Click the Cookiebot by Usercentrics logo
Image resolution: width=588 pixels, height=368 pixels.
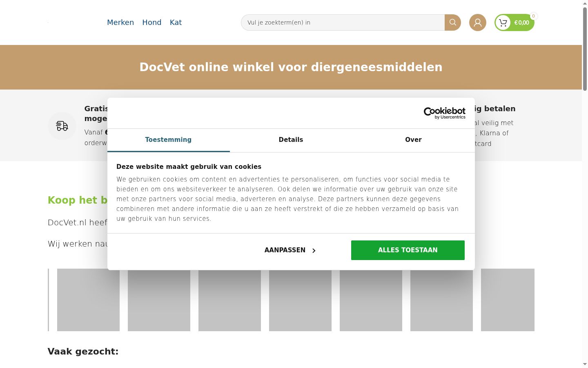coord(445,113)
